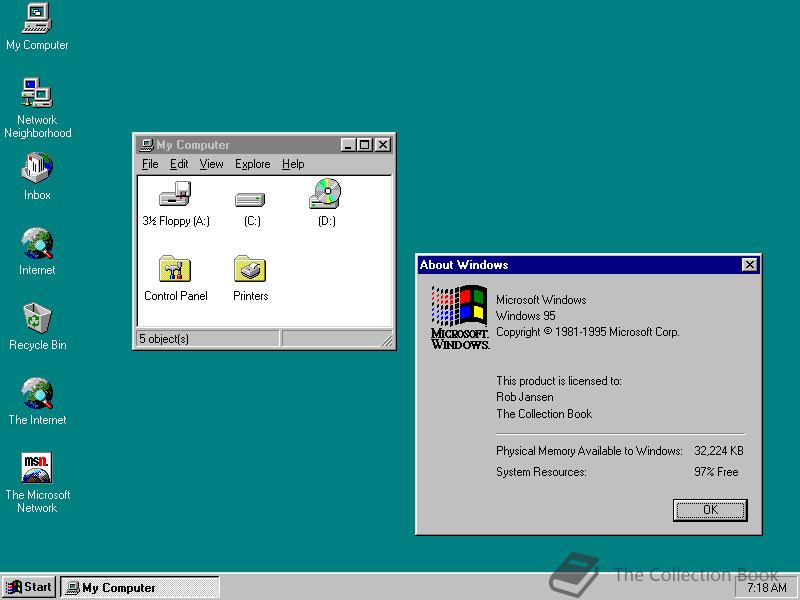The height and width of the screenshot is (600, 800).
Task: Click the 'Rob Jansen' licensee name
Action: pos(524,397)
